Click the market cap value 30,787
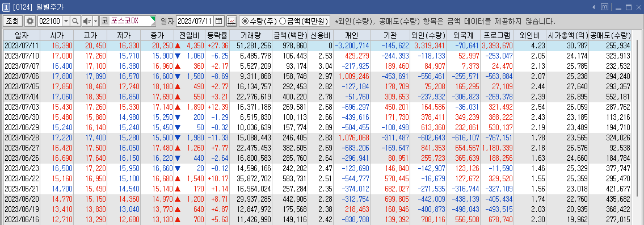Screen dimensions: 644x225 [x=578, y=45]
